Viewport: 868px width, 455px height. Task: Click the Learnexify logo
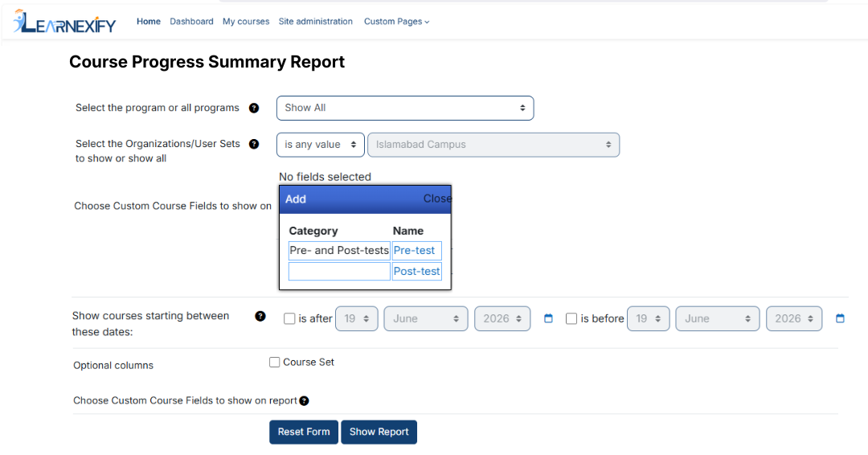64,23
